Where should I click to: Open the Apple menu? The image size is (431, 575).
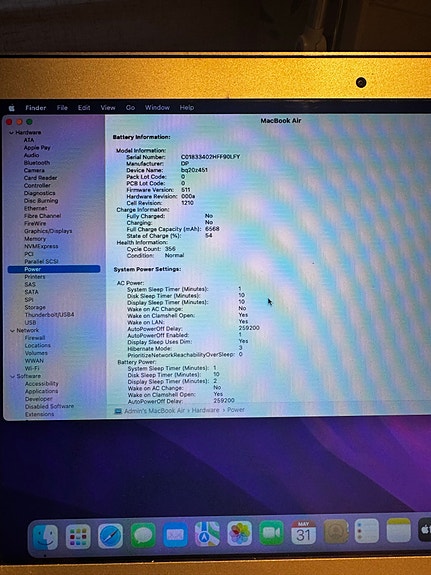12,108
